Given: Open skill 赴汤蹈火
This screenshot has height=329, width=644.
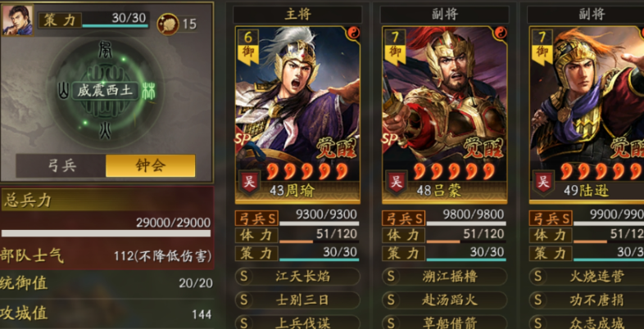Looking at the screenshot, I should pyautogui.click(x=445, y=300).
